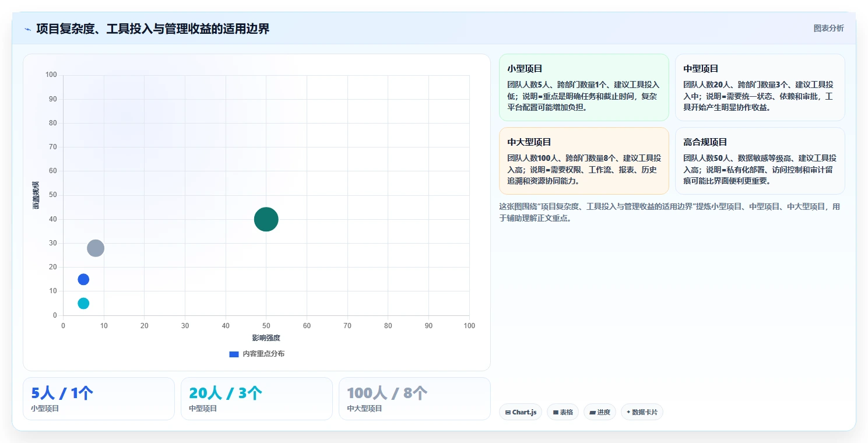Click the 100人 / 8个 stat card
868x443 pixels.
click(414, 399)
